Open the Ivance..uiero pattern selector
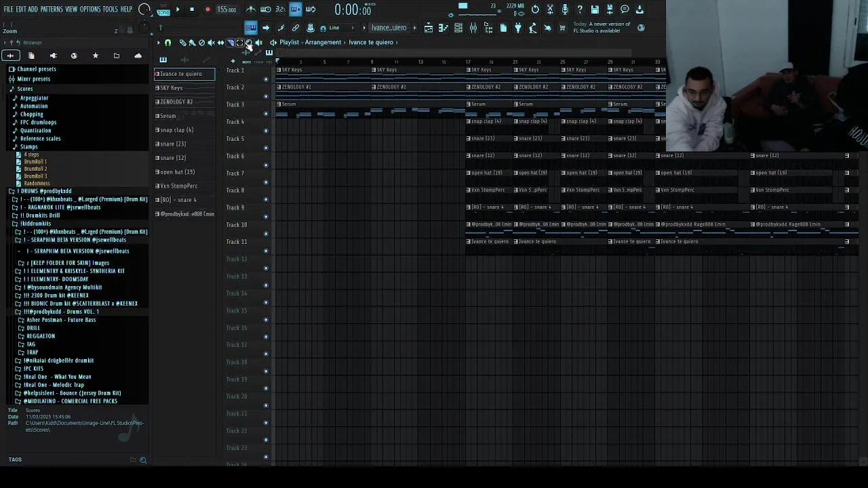868x488 pixels. point(389,28)
